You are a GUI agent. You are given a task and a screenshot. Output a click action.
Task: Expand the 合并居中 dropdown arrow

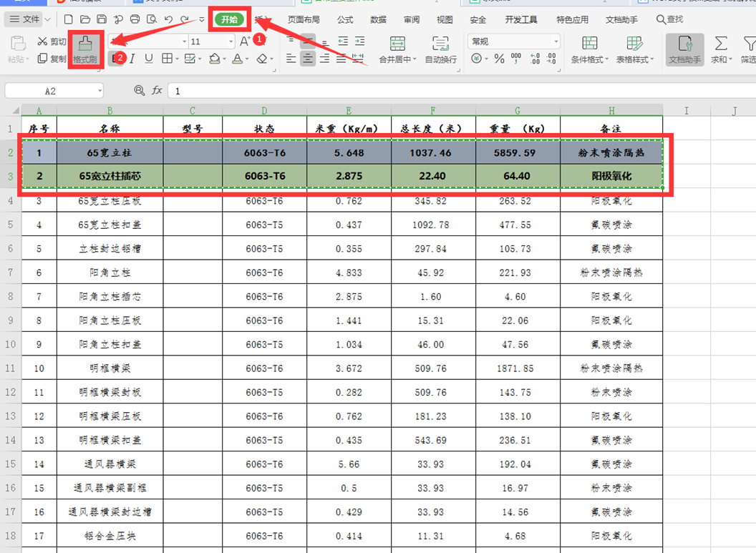tap(415, 59)
